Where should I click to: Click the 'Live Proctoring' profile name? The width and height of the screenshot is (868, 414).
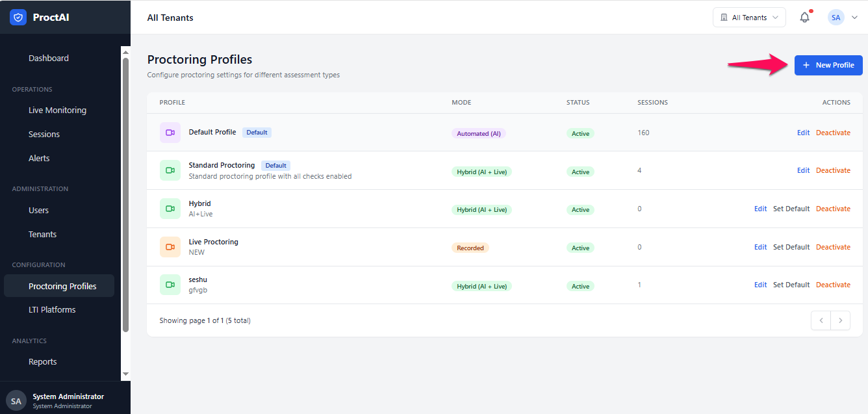click(x=213, y=242)
